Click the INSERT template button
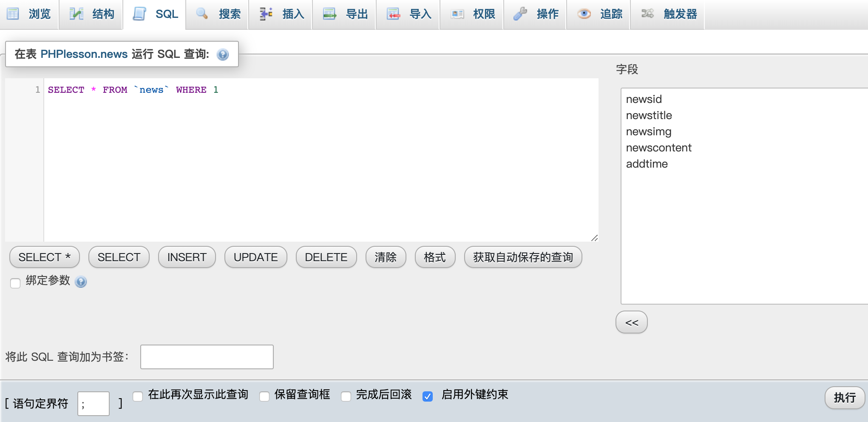This screenshot has width=868, height=422. point(187,257)
